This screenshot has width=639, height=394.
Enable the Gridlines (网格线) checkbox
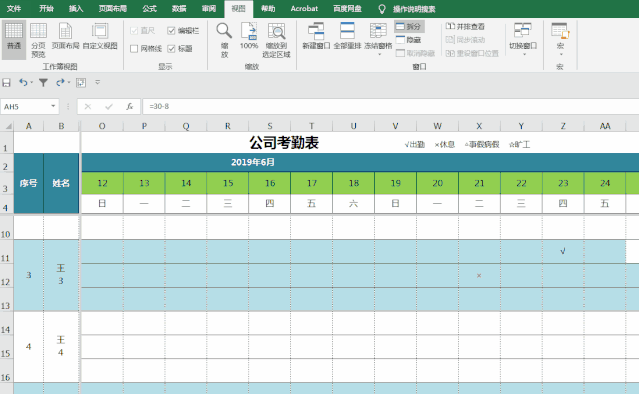[x=134, y=49]
